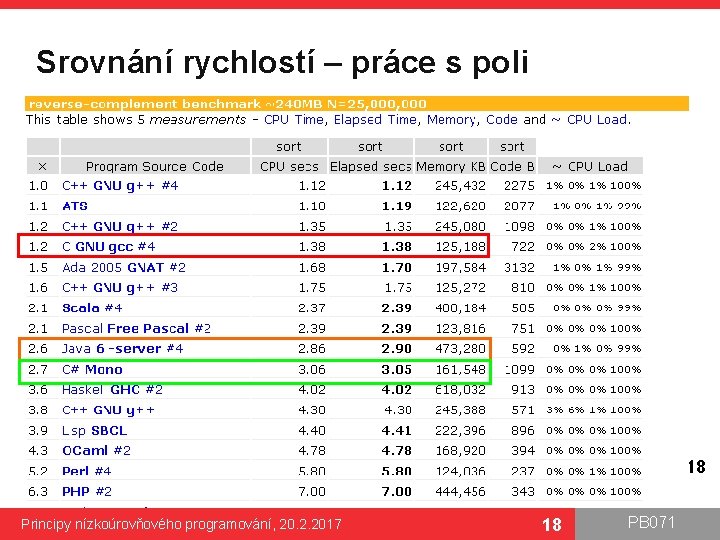Sort table by CPU secs column
This screenshot has width=720, height=540.
click(x=289, y=146)
